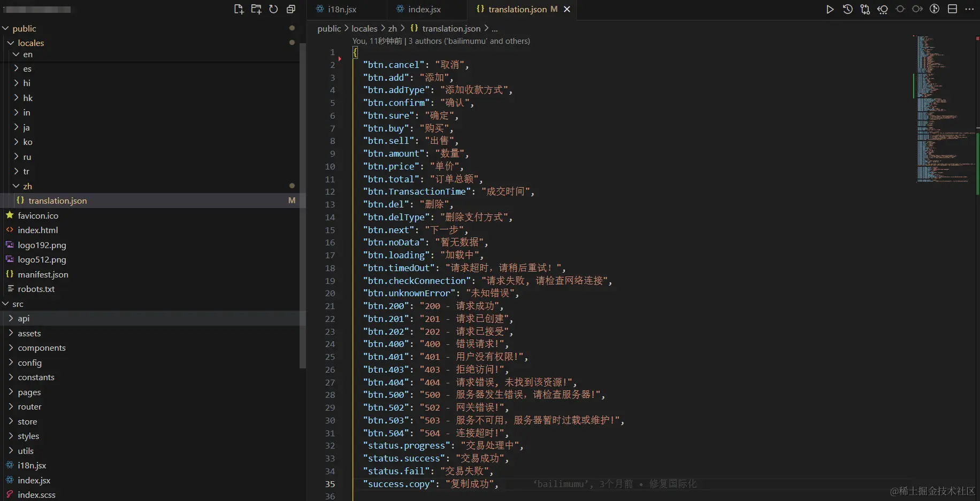This screenshot has width=980, height=501.
Task: Click the "status.success" line in the editor
Action: pyautogui.click(x=436, y=458)
